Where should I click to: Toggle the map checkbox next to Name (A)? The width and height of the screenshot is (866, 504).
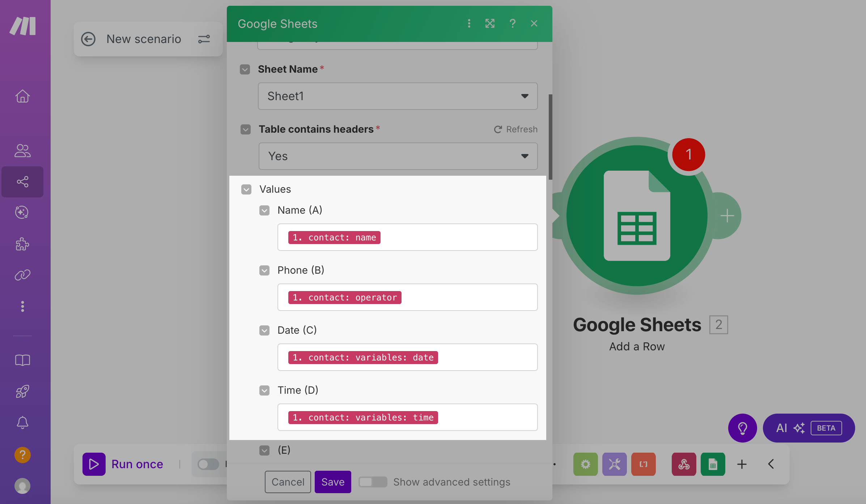coord(264,210)
